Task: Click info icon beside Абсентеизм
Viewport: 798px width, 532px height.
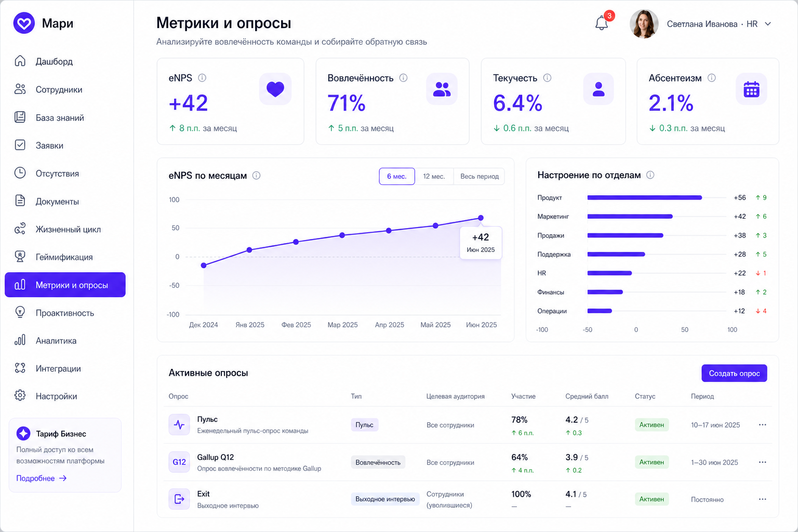Action: (712, 78)
